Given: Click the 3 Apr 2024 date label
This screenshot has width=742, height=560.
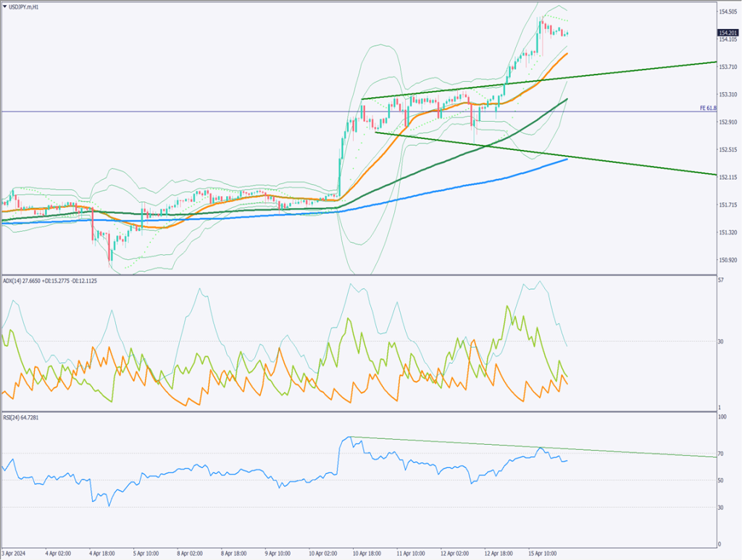Looking at the screenshot, I should point(13,553).
